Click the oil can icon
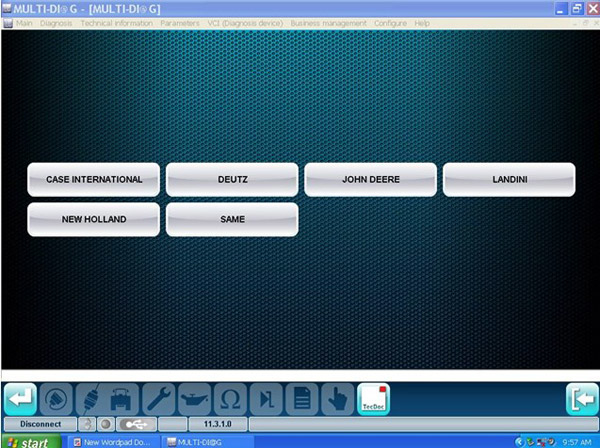Screen dimensions: 600x448 [194, 398]
